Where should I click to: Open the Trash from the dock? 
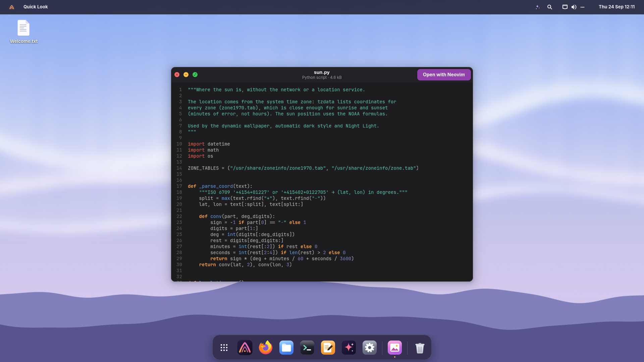(x=420, y=348)
